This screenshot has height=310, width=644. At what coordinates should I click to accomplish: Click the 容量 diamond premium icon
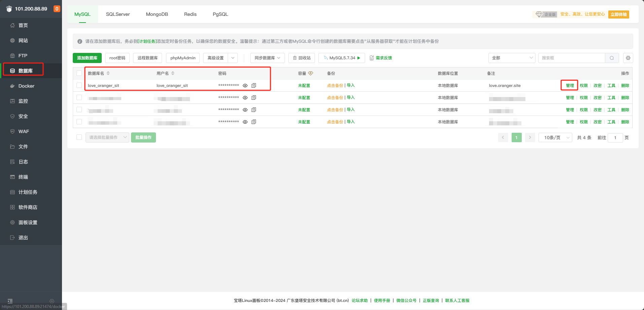tap(311, 73)
